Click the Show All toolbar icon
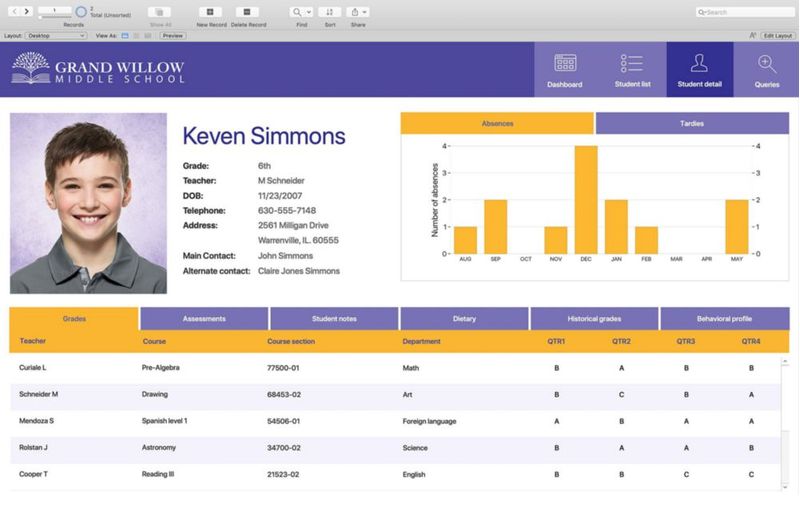 pos(159,12)
